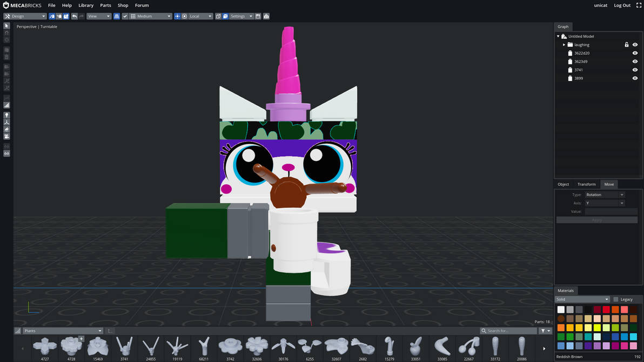Click the staircase steps icon in left sidebar
The image size is (644, 362).
pyautogui.click(x=6, y=105)
